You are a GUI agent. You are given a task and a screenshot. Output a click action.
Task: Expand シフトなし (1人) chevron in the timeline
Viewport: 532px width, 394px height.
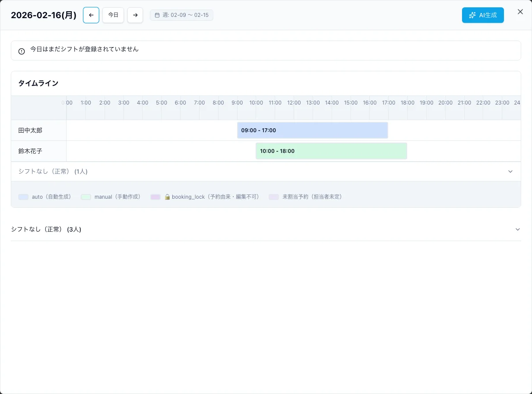coord(510,172)
